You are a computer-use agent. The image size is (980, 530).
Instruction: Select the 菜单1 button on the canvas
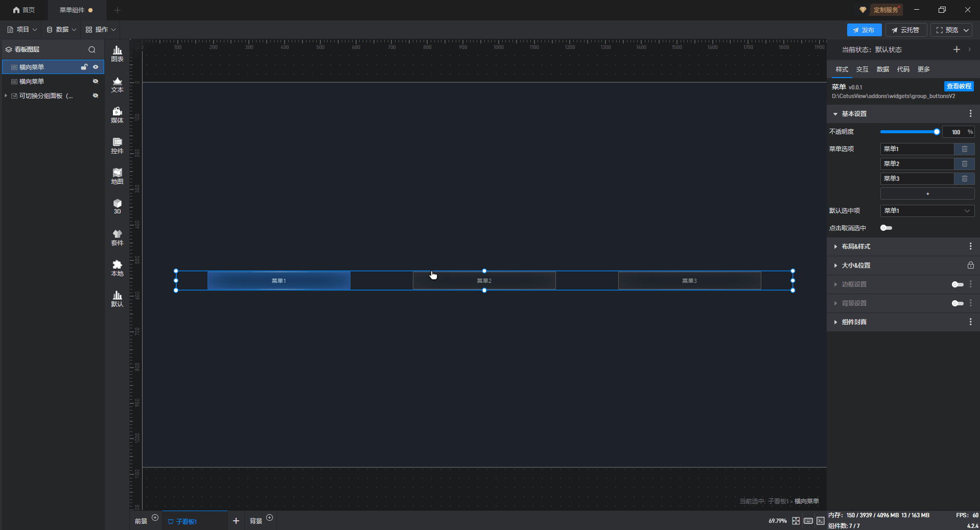click(278, 281)
